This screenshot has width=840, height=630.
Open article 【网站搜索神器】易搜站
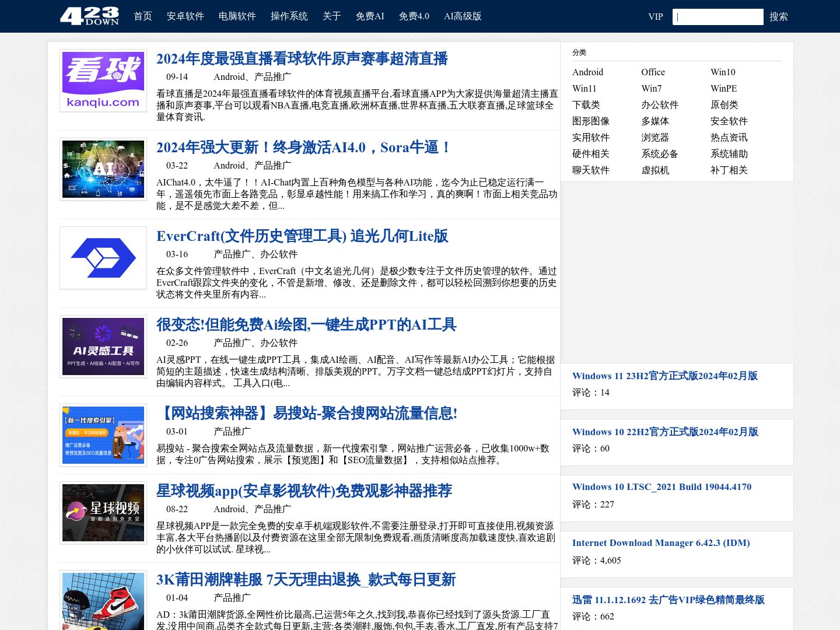click(x=307, y=413)
